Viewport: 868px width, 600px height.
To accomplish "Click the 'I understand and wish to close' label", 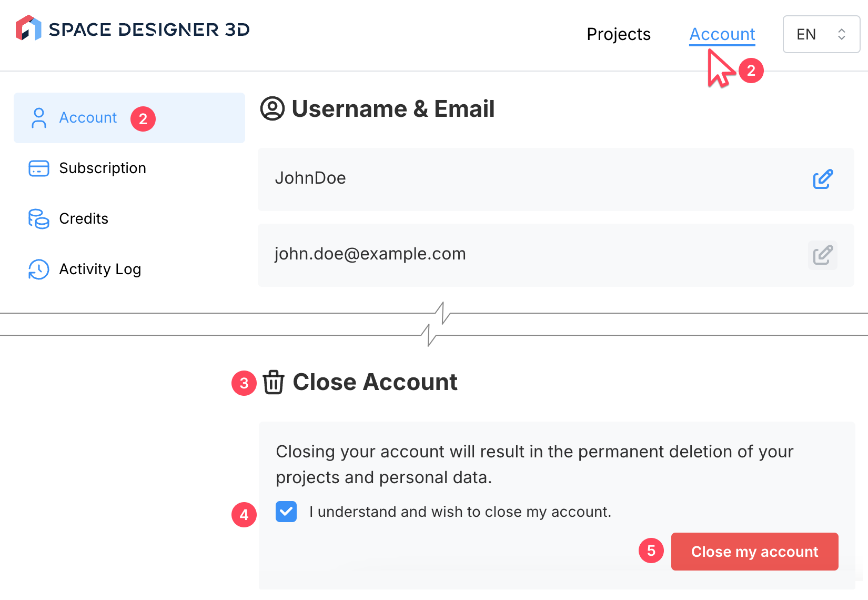I will coord(460,512).
